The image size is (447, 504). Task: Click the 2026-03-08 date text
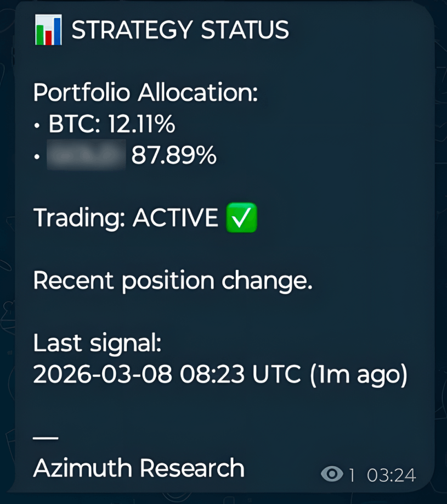pyautogui.click(x=103, y=375)
